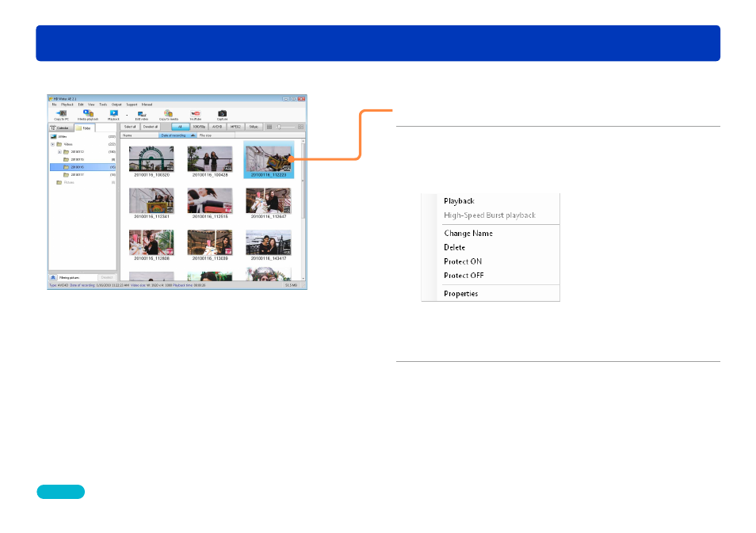756x533 pixels.
Task: Click the small thumbnails grid icon
Action: [x=269, y=127]
